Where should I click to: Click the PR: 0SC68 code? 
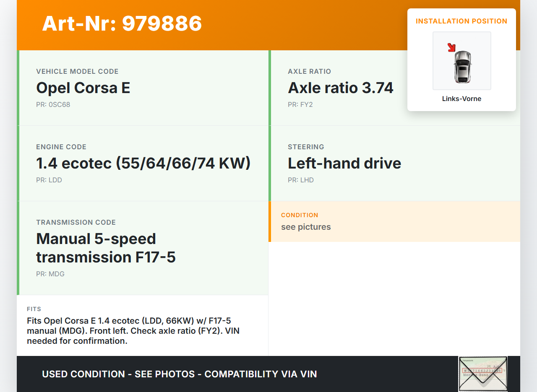(53, 105)
